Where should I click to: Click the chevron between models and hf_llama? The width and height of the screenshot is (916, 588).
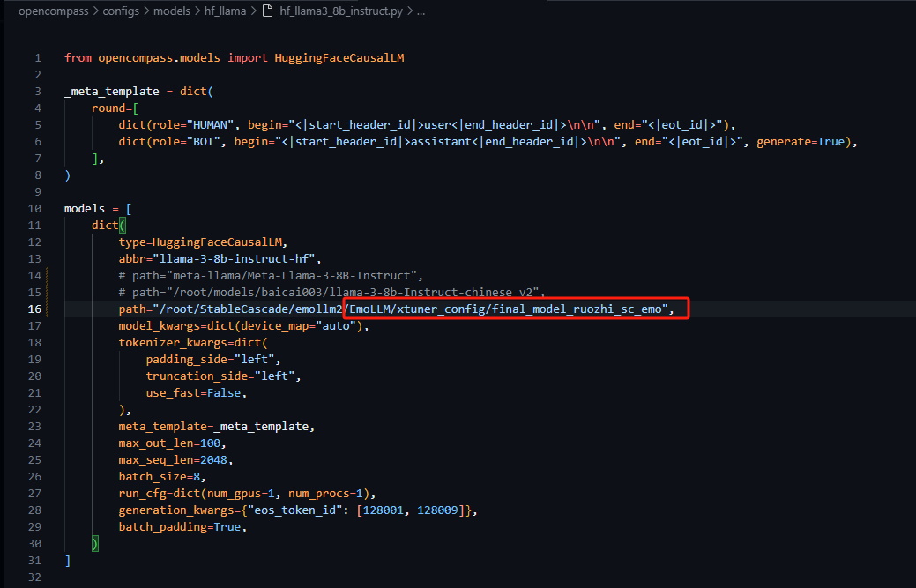[x=196, y=11]
